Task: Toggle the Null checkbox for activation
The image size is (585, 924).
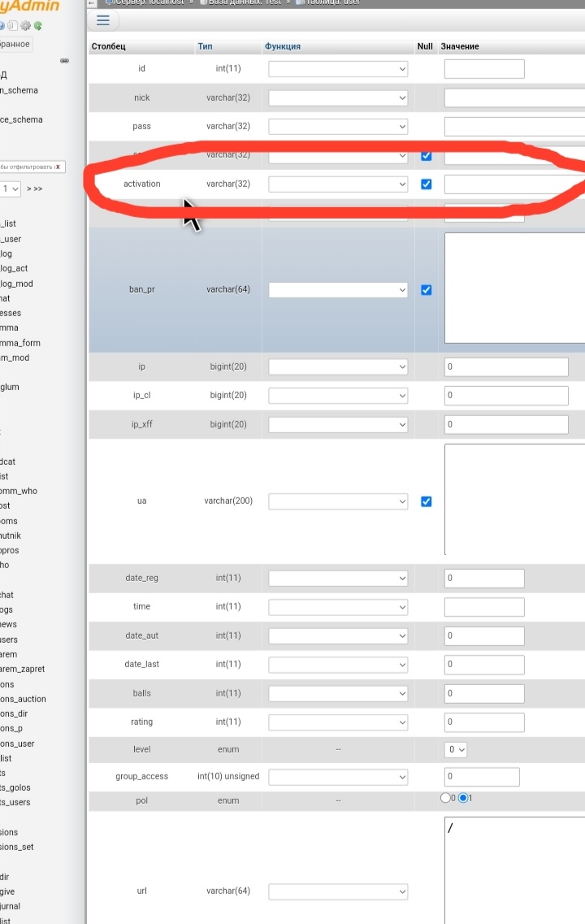Action: pos(426,184)
